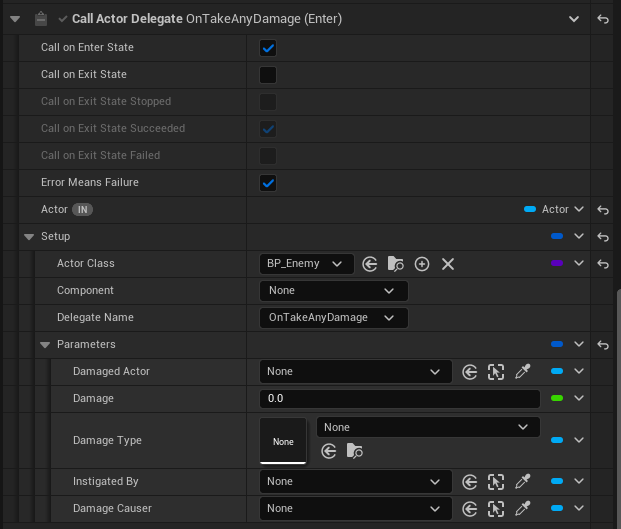Browse to Damage Type asset in Content Browser
Viewport: 621px width, 529px height.
tap(354, 451)
